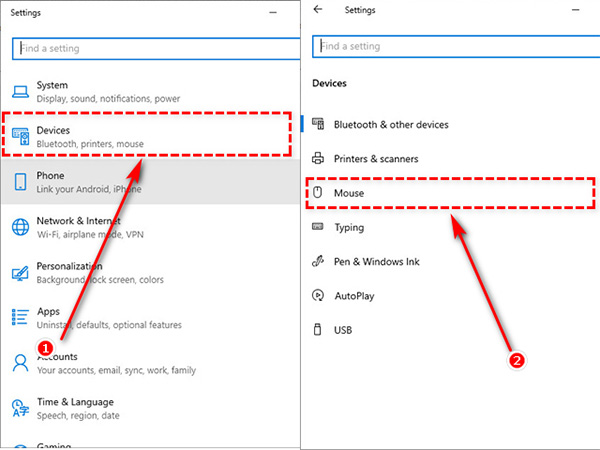
Task: Click the Apps list icon
Action: tap(20, 317)
